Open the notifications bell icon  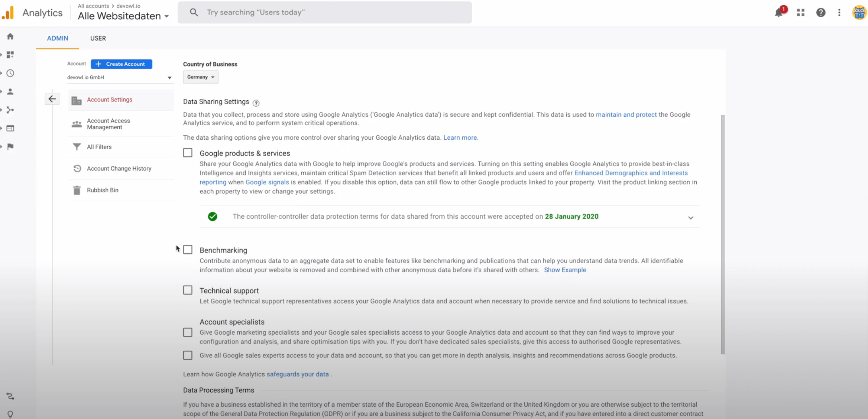click(779, 13)
